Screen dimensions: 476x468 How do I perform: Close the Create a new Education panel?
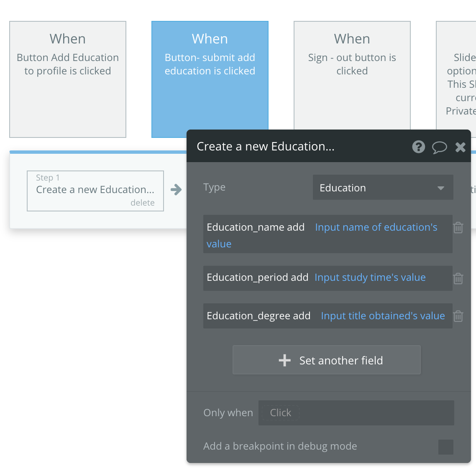tap(460, 147)
